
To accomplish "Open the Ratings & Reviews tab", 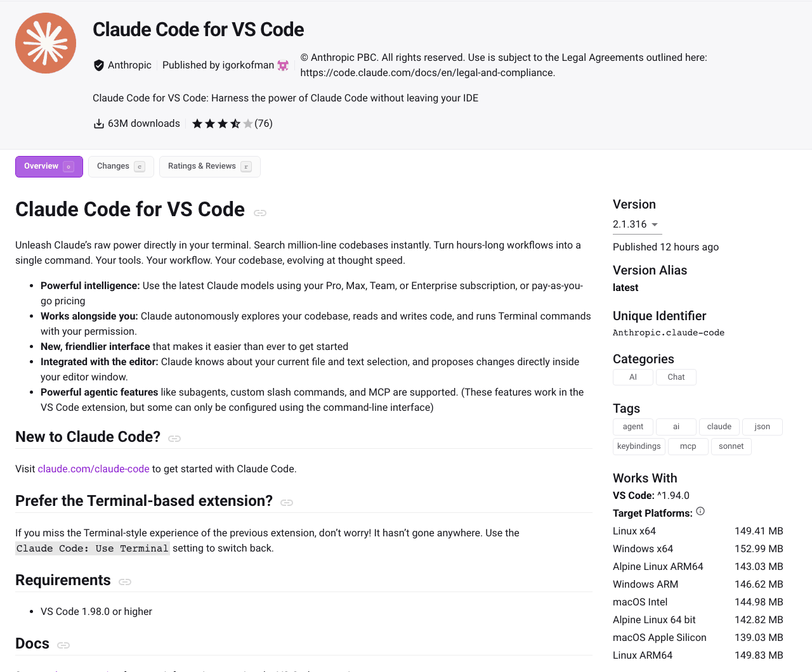I will click(x=210, y=167).
